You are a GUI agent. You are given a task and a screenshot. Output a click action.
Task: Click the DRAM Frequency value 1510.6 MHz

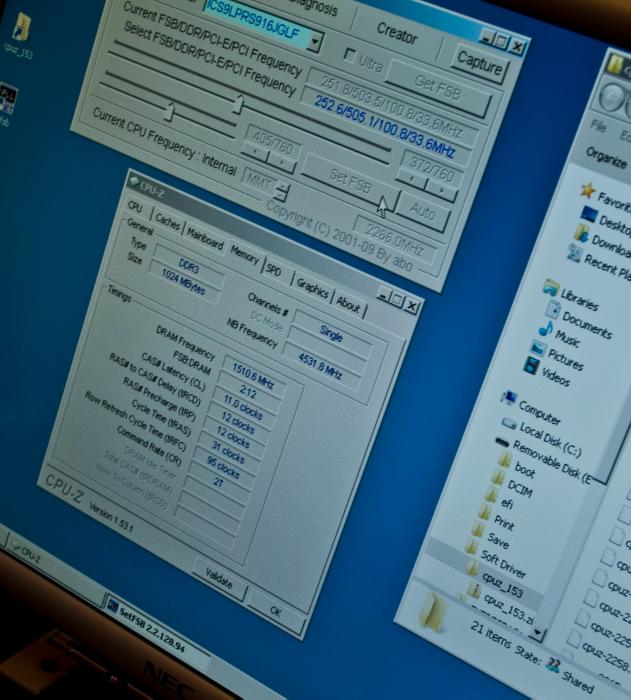[252, 375]
